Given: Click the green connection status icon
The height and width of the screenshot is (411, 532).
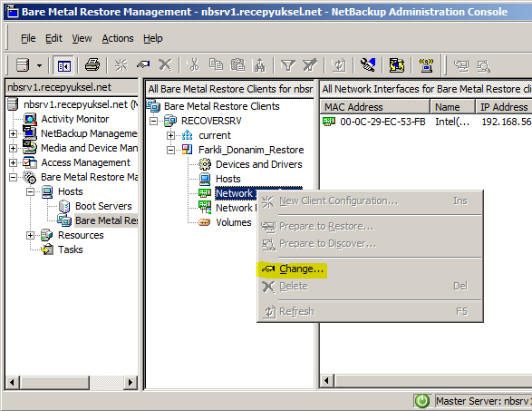Looking at the screenshot, I should click(422, 402).
